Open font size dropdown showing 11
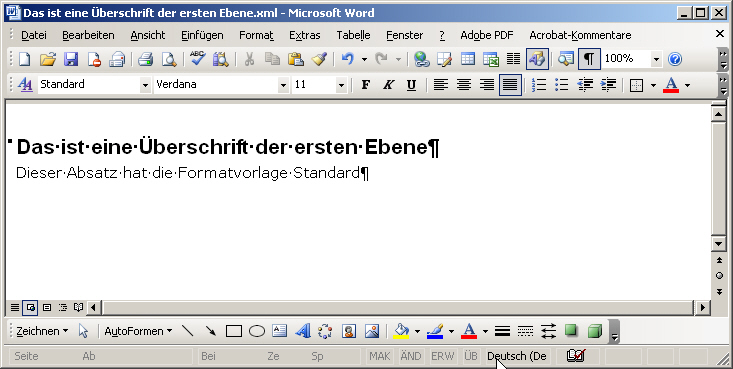Viewport: 733px width, 369px height. pos(341,85)
